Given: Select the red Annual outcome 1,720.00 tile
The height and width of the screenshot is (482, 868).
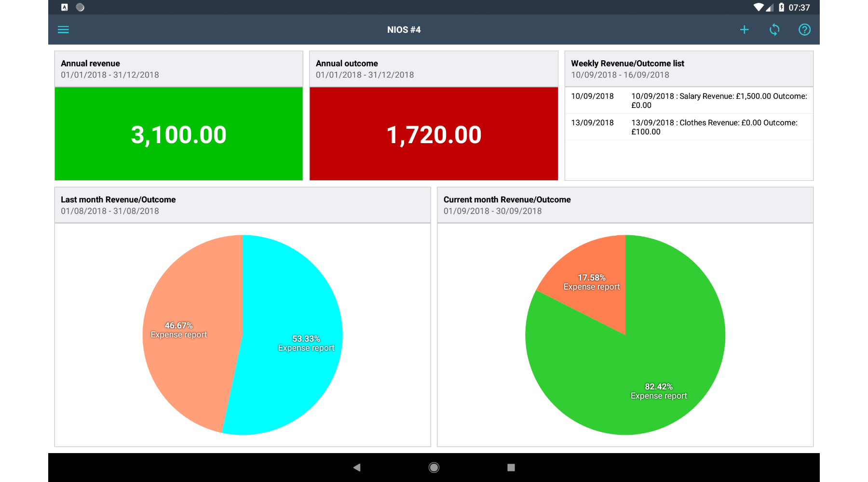Looking at the screenshot, I should (x=434, y=134).
